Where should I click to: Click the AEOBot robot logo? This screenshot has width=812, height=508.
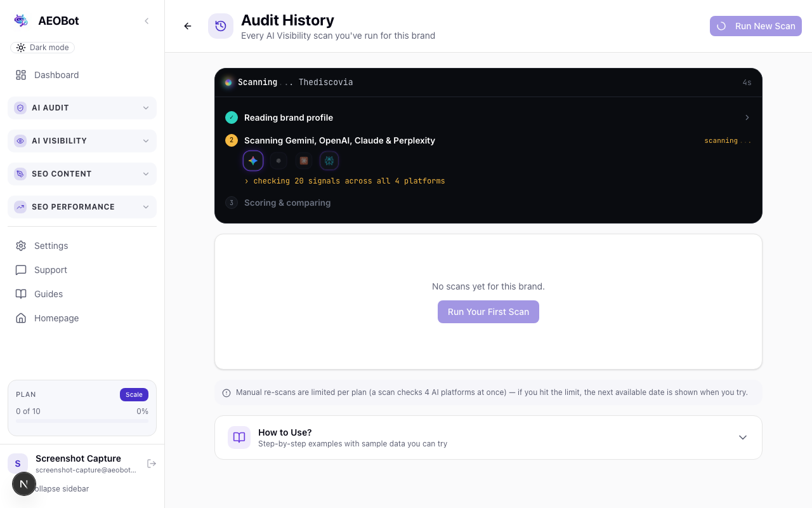pyautogui.click(x=21, y=21)
